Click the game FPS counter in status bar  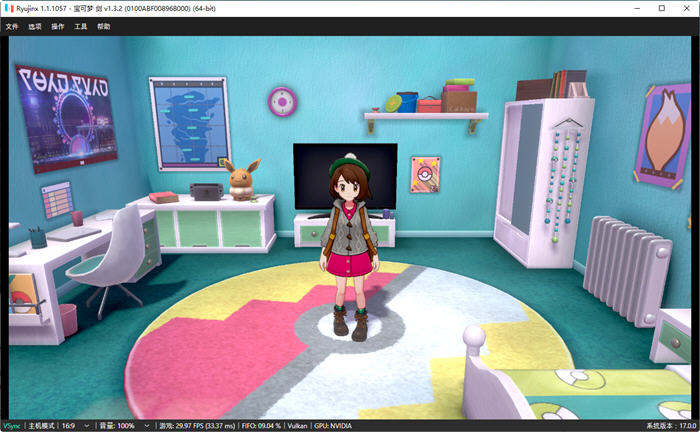click(197, 426)
